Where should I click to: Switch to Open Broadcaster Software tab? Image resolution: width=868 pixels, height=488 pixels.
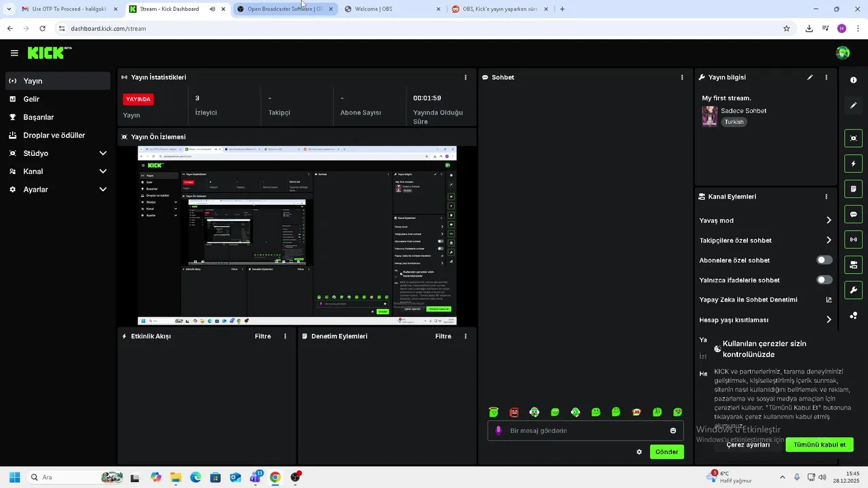click(x=285, y=9)
